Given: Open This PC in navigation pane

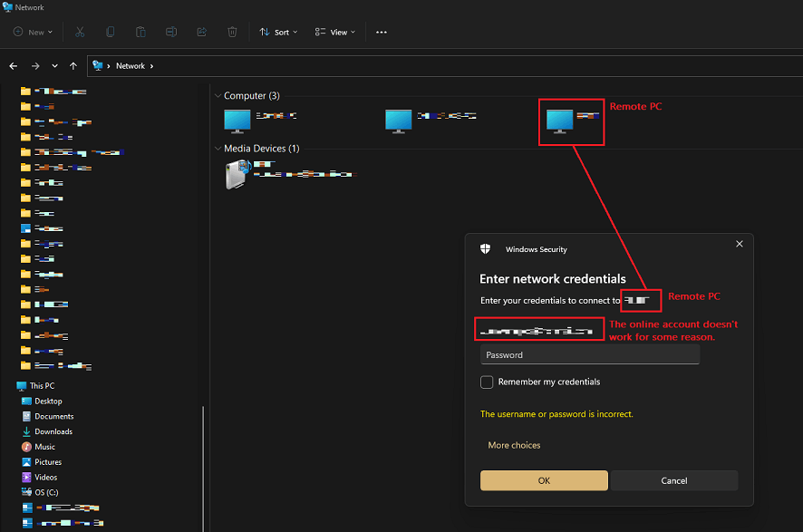Looking at the screenshot, I should (36, 385).
